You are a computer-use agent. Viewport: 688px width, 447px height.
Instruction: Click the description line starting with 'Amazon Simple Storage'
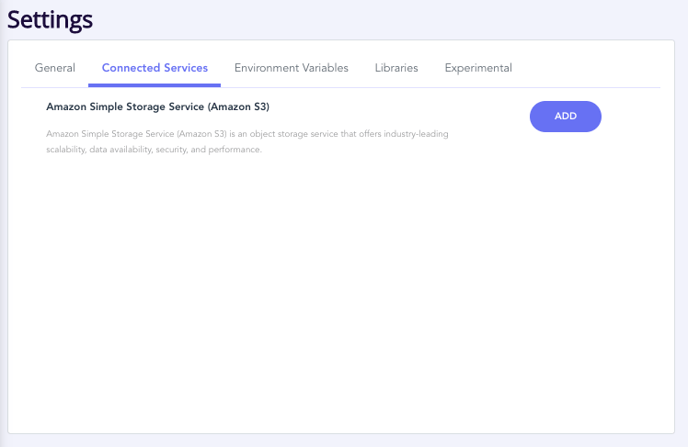click(x=247, y=134)
